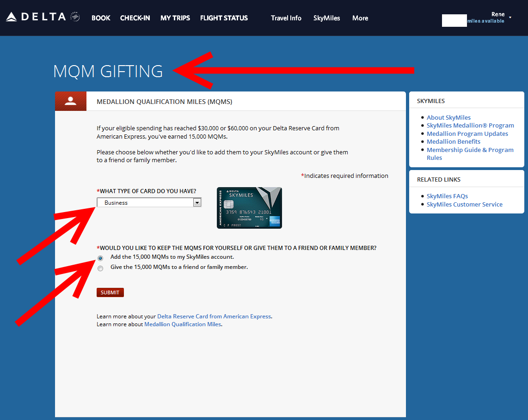
Task: Go to CHECK-IN in top navigation
Action: pos(135,18)
